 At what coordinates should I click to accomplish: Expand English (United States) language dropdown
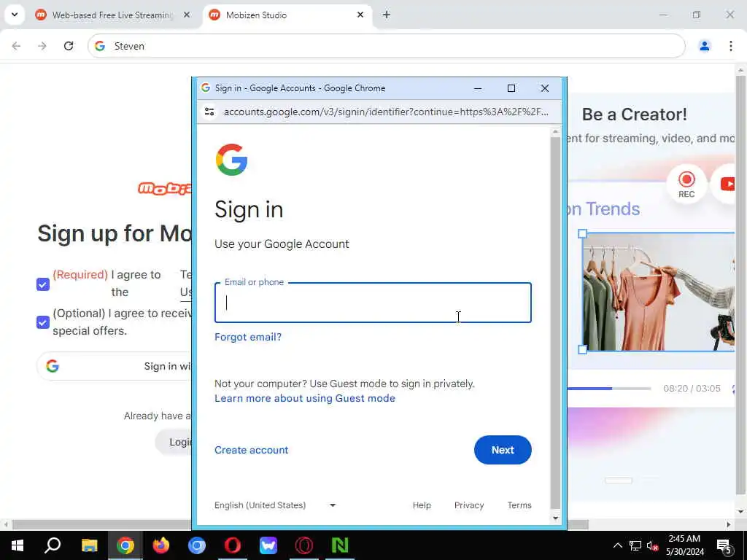pyautogui.click(x=275, y=505)
